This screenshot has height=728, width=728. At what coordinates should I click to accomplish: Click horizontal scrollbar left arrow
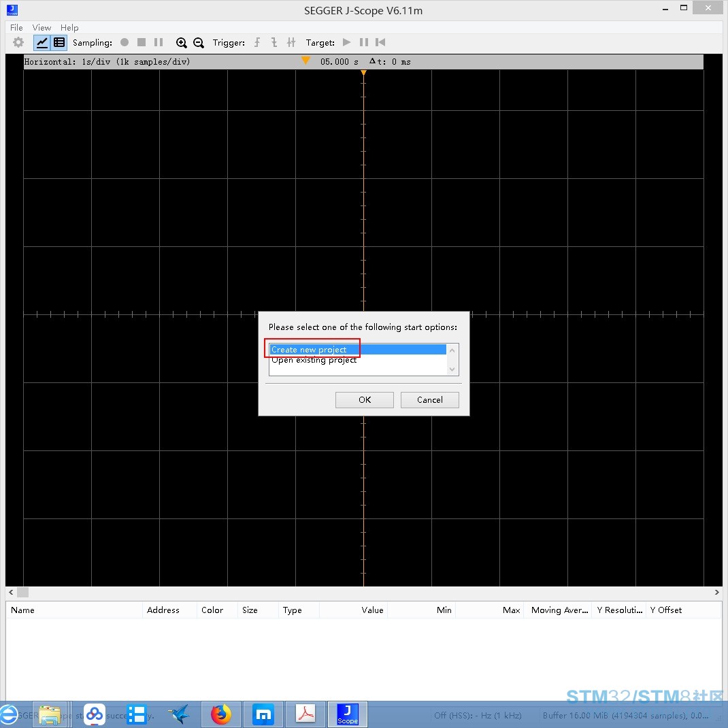coord(11,592)
